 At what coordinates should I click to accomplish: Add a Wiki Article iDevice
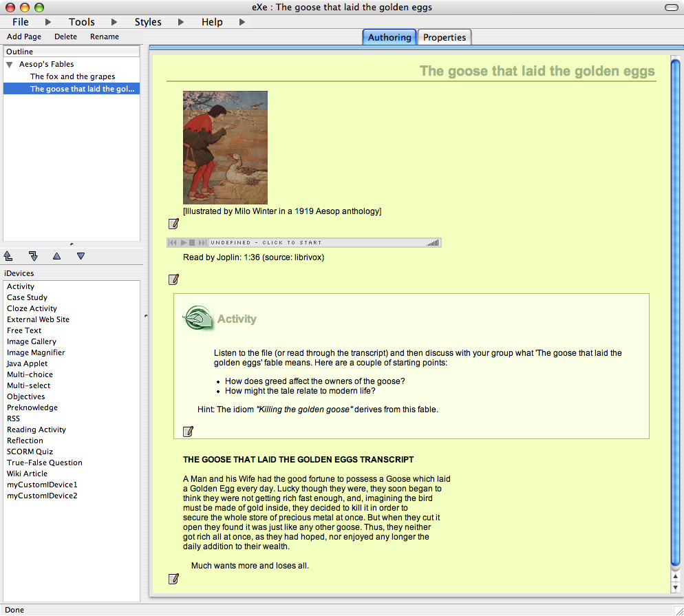[27, 474]
